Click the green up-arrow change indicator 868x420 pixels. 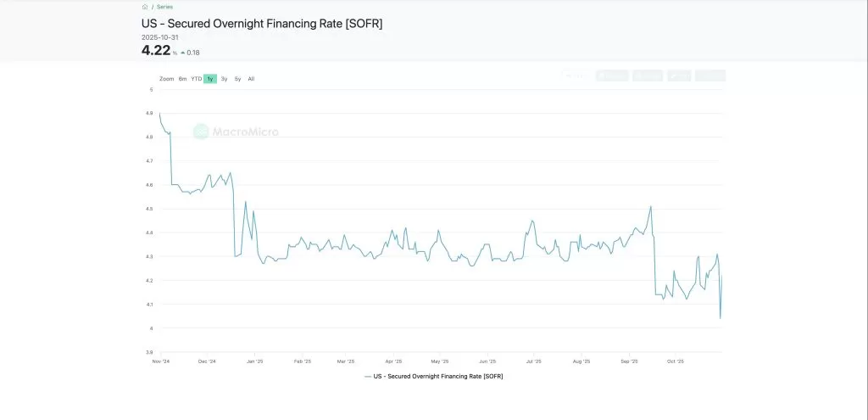point(183,53)
